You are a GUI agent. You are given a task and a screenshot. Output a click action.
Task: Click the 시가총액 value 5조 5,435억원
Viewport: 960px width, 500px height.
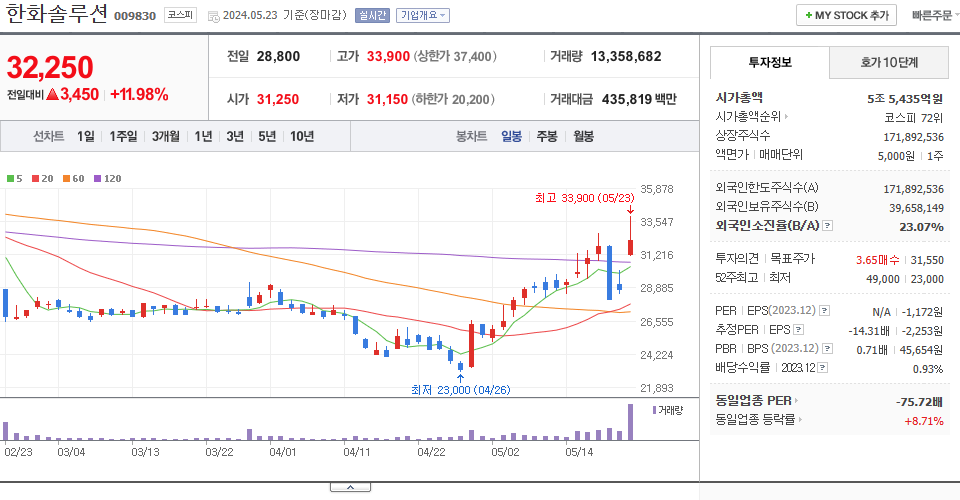[905, 99]
